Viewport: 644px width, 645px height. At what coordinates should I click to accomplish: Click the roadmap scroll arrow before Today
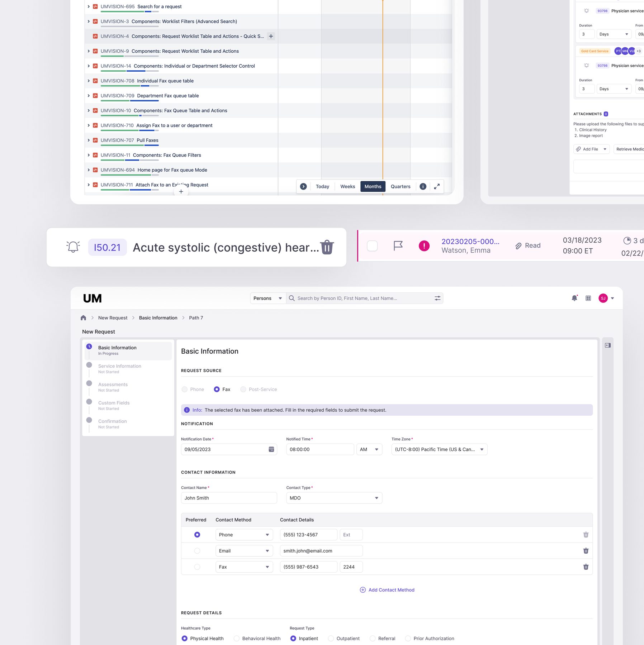click(x=303, y=187)
